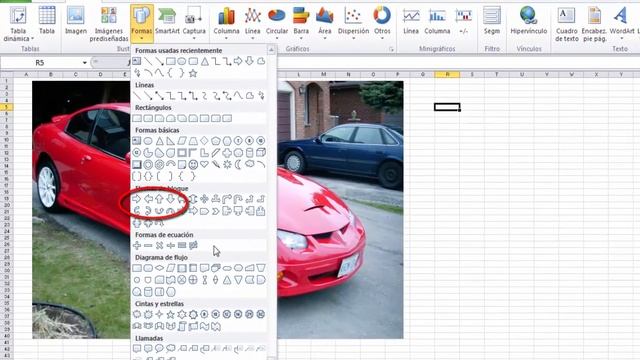Insert a Minigráficos Columna sparkline
This screenshot has width=640, height=360.
click(437, 20)
